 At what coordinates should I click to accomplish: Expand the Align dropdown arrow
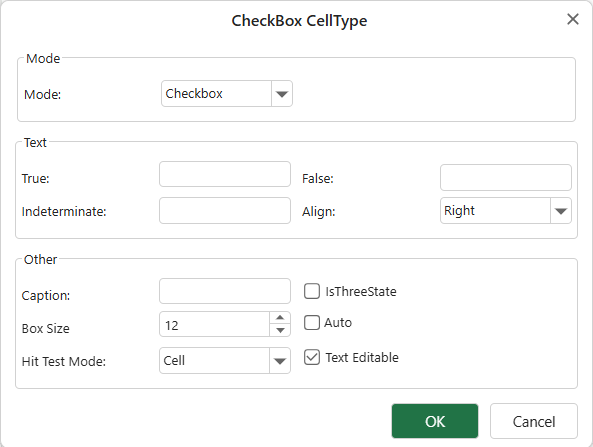[560, 211]
